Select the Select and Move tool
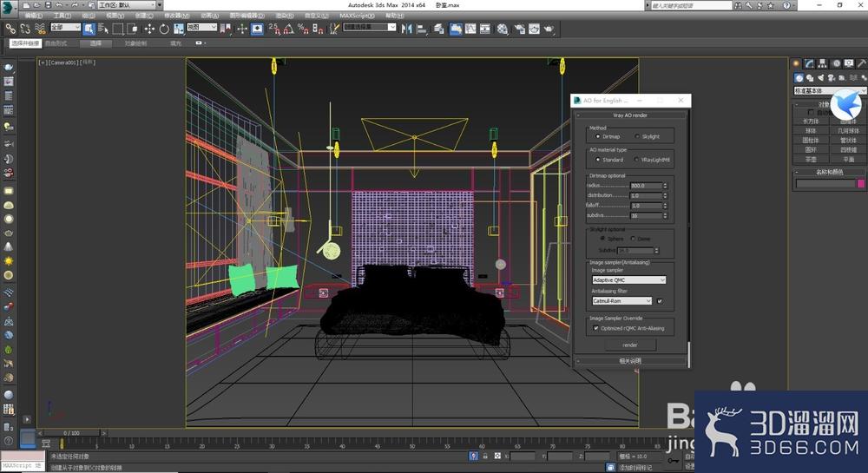The image size is (868, 473). (x=149, y=29)
